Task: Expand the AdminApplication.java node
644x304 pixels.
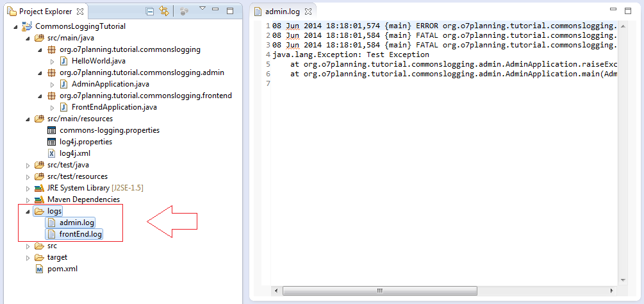Action: pyautogui.click(x=52, y=84)
